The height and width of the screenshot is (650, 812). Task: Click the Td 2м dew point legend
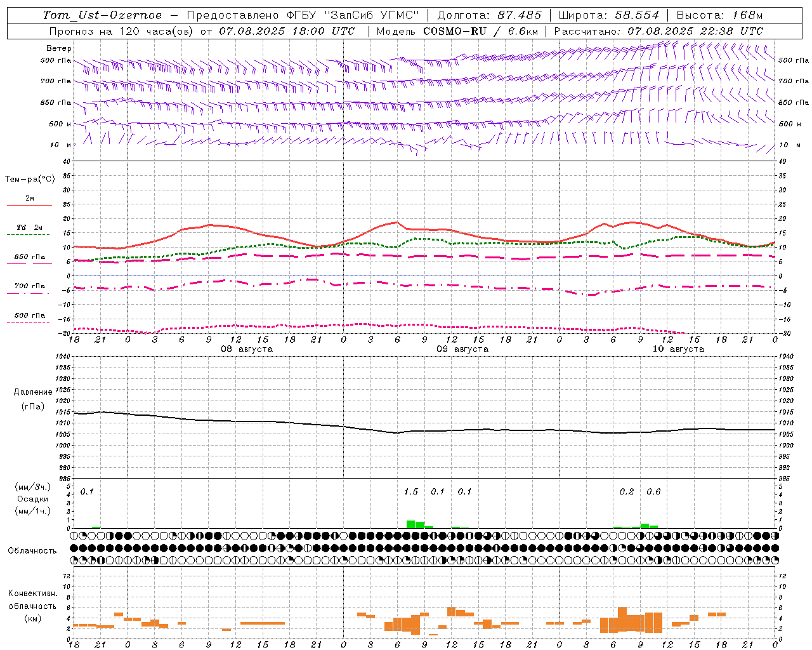click(x=29, y=227)
